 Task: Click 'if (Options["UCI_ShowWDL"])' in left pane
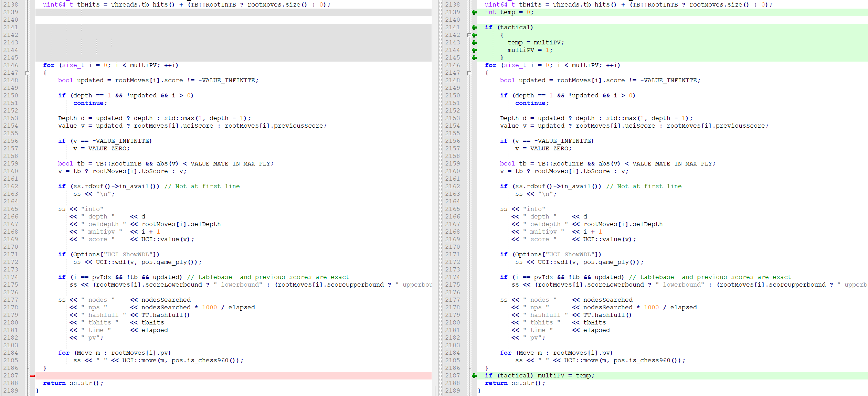pos(109,255)
